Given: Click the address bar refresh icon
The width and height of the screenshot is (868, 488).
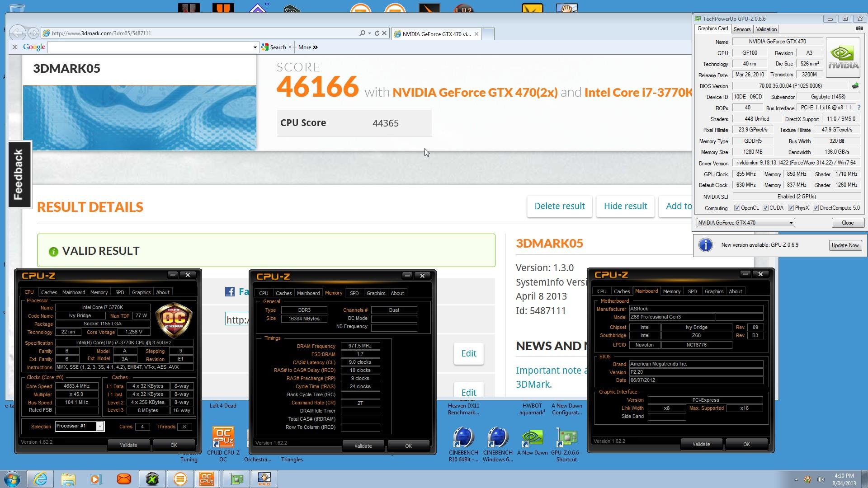Looking at the screenshot, I should pyautogui.click(x=377, y=33).
